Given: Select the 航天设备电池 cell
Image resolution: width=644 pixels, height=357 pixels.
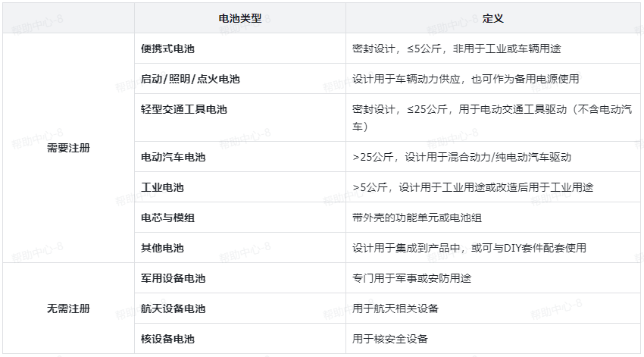Looking at the screenshot, I should coord(240,308).
